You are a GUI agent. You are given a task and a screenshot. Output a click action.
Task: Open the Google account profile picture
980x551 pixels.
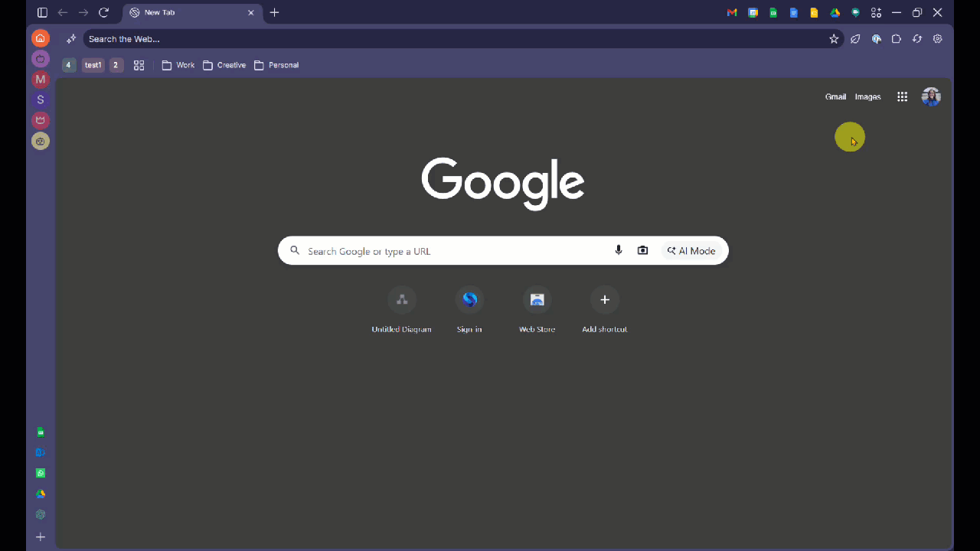point(931,96)
